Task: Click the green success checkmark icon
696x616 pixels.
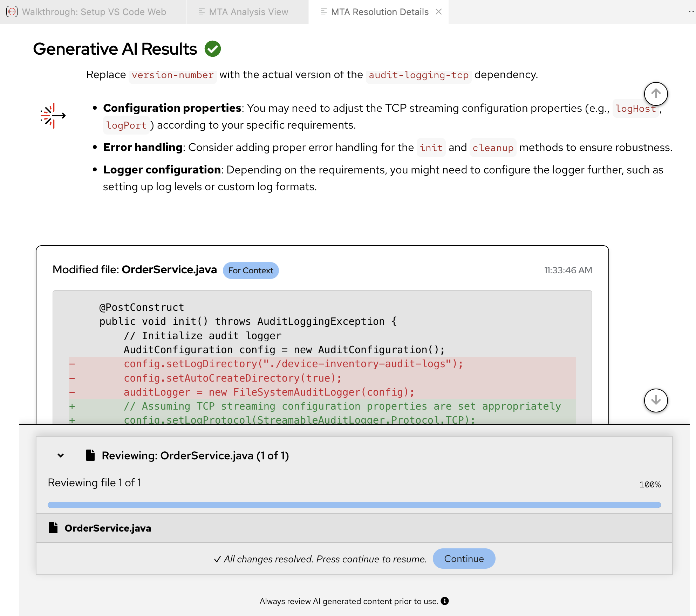Action: click(213, 49)
